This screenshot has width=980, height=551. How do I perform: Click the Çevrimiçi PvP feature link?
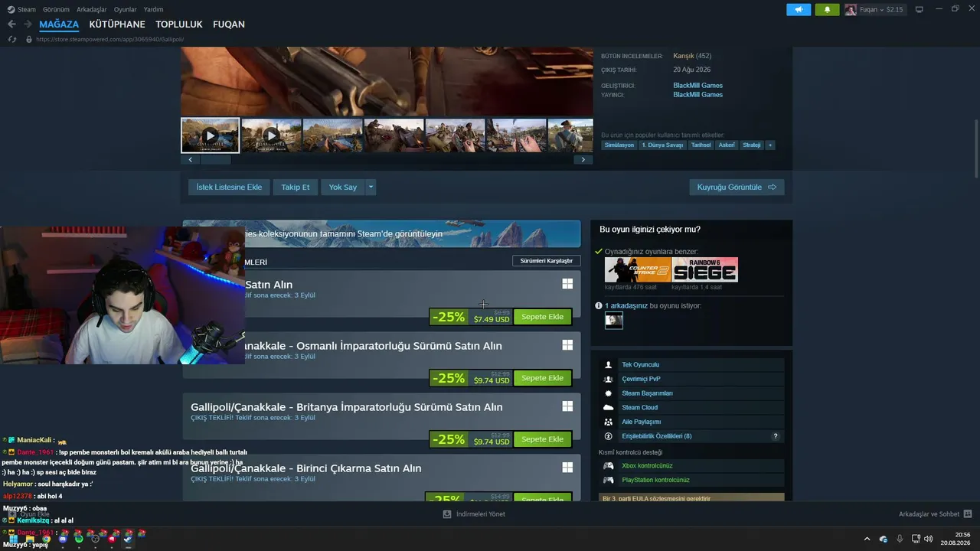(641, 379)
